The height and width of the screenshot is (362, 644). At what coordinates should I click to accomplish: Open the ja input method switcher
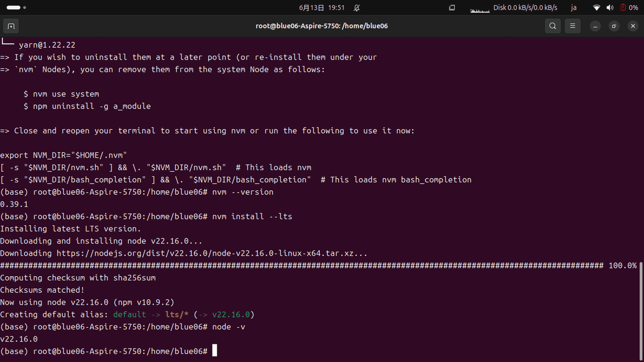pyautogui.click(x=573, y=8)
